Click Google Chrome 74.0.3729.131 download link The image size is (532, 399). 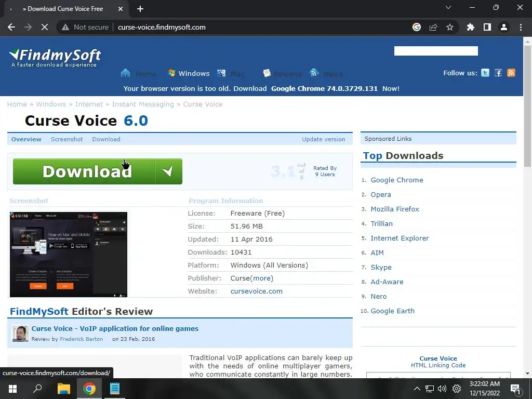(x=324, y=88)
